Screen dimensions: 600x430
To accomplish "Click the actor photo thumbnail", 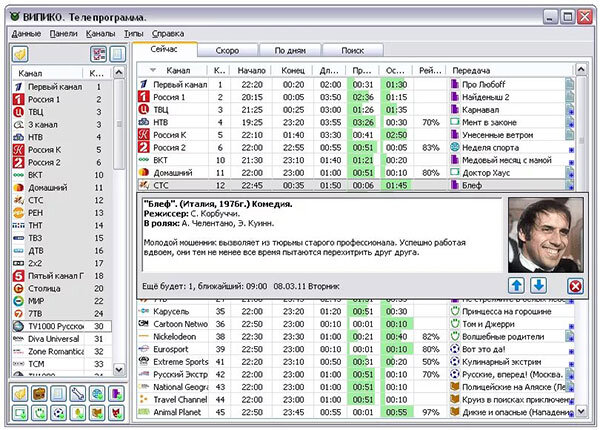I will point(546,235).
